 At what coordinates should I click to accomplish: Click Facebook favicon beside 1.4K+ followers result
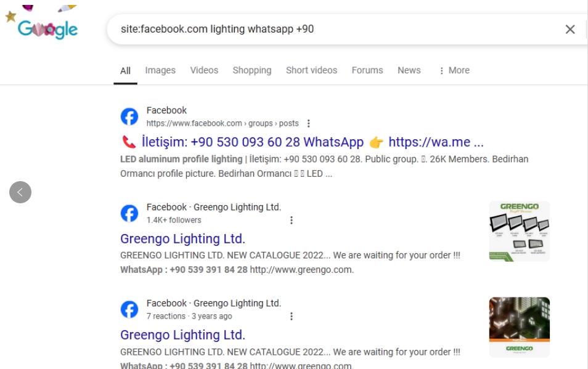tap(129, 213)
